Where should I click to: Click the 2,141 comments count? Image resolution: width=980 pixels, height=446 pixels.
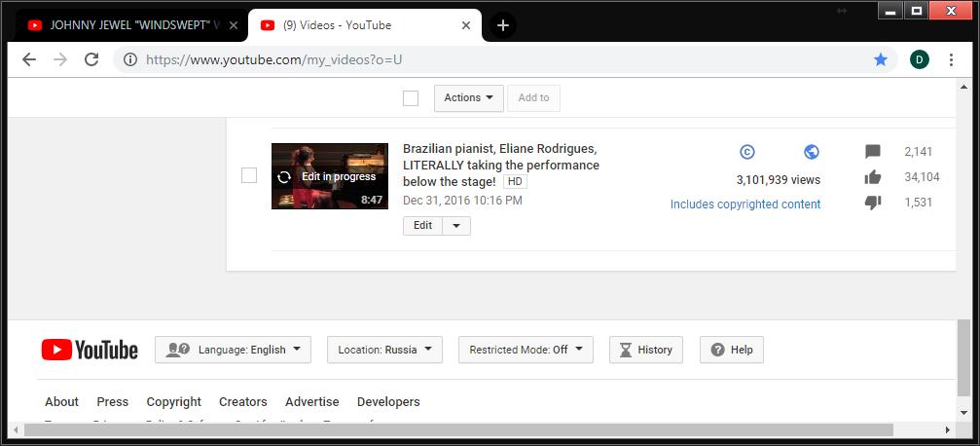click(x=918, y=151)
